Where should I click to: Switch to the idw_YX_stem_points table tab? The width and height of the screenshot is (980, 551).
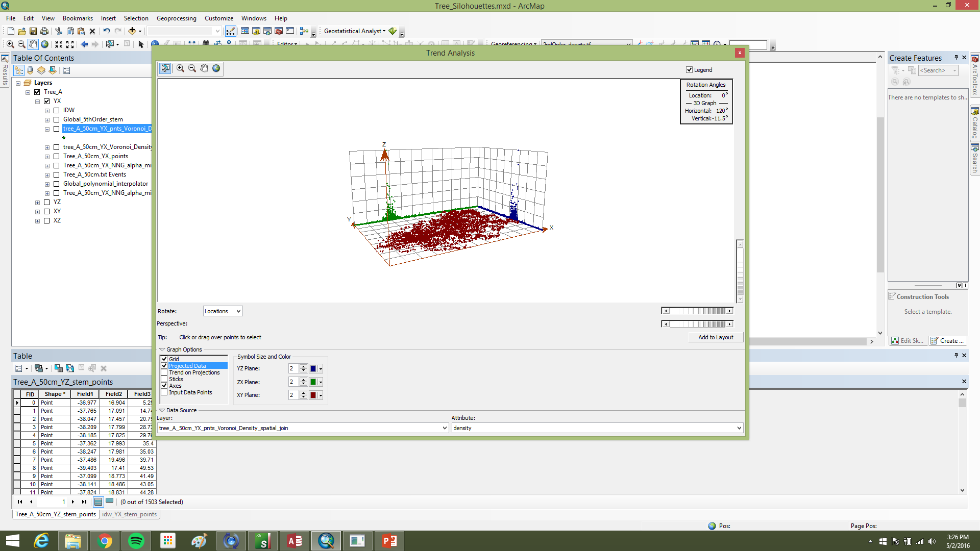pyautogui.click(x=129, y=514)
